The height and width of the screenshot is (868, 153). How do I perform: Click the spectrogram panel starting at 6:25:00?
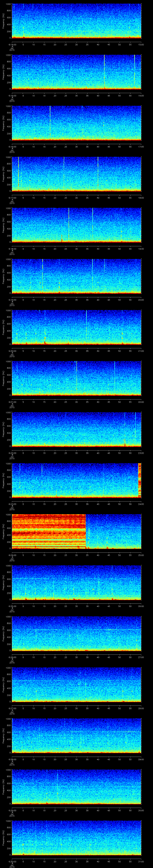[x=76, y=583]
